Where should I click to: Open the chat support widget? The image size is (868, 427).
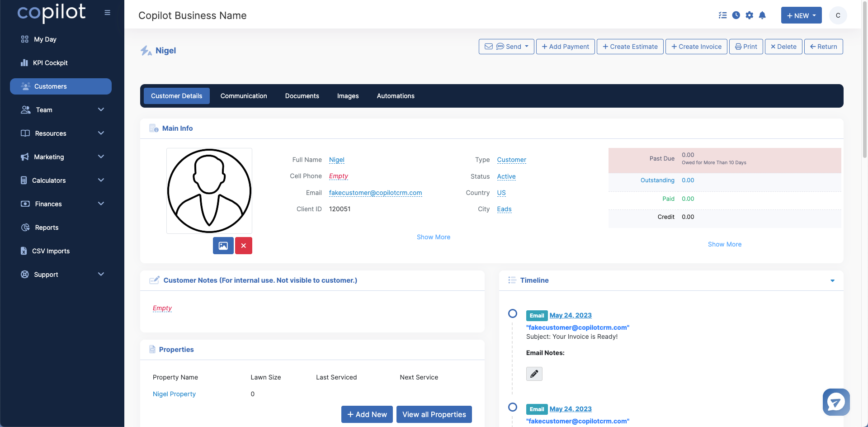tap(836, 402)
